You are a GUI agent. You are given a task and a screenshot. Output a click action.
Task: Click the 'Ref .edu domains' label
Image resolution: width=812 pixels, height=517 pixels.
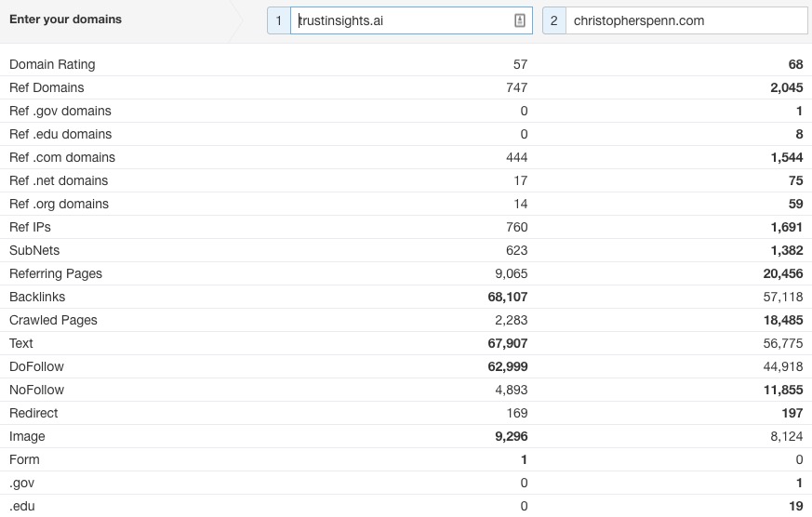click(60, 134)
